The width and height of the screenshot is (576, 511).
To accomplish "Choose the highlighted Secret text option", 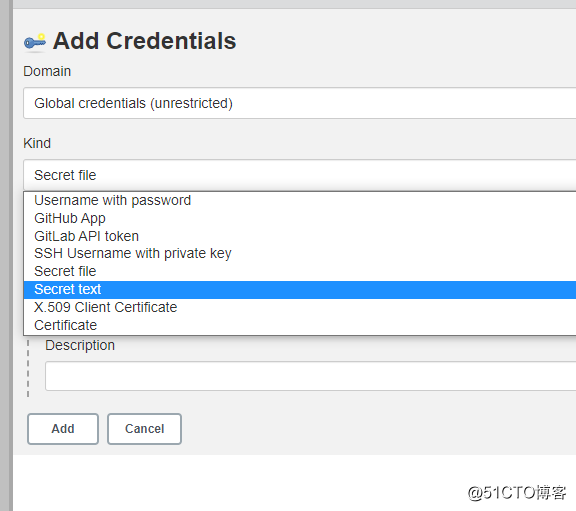I will 299,289.
